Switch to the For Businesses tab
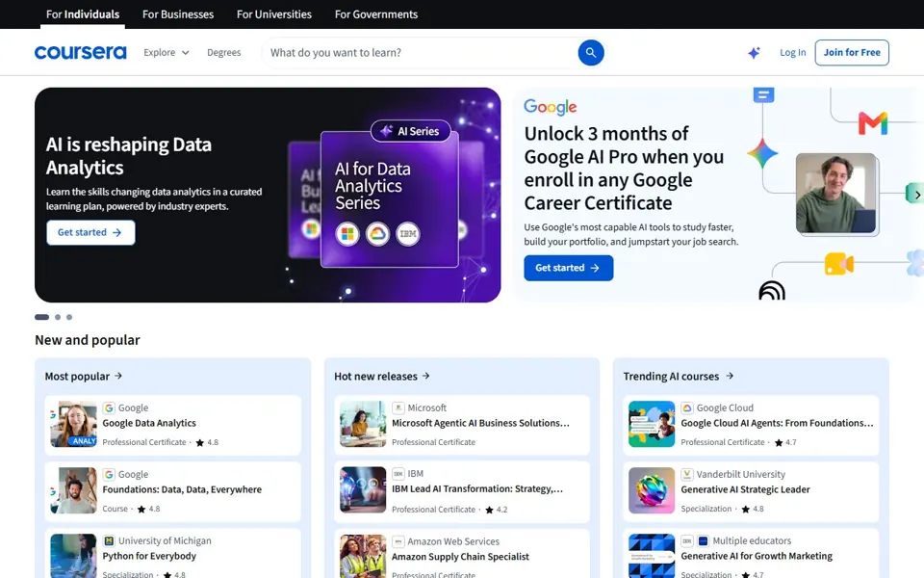The image size is (924, 578). [178, 14]
